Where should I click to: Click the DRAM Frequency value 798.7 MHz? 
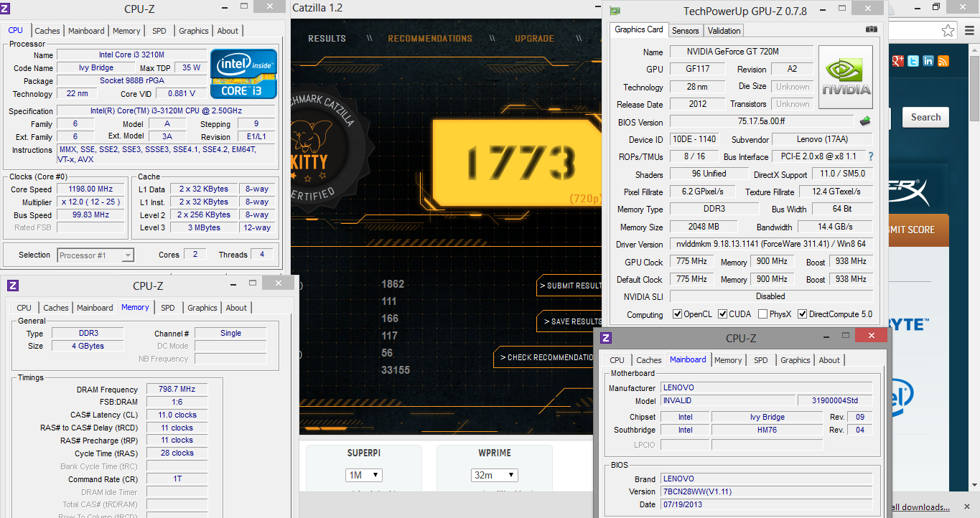point(177,389)
